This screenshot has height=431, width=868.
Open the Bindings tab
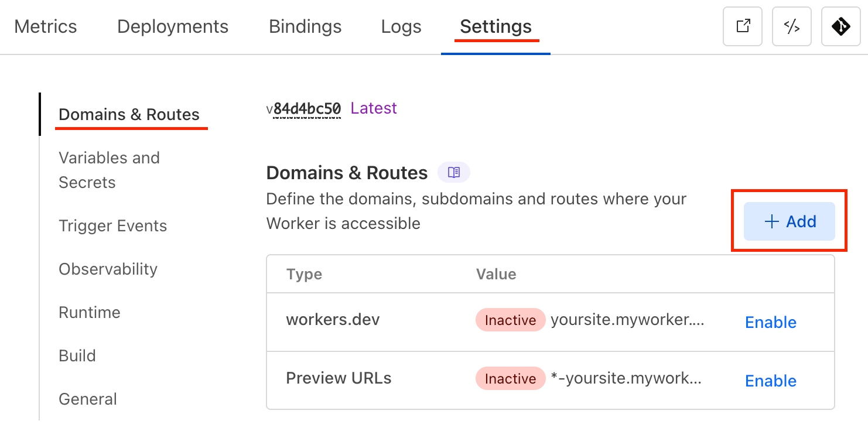point(305,26)
